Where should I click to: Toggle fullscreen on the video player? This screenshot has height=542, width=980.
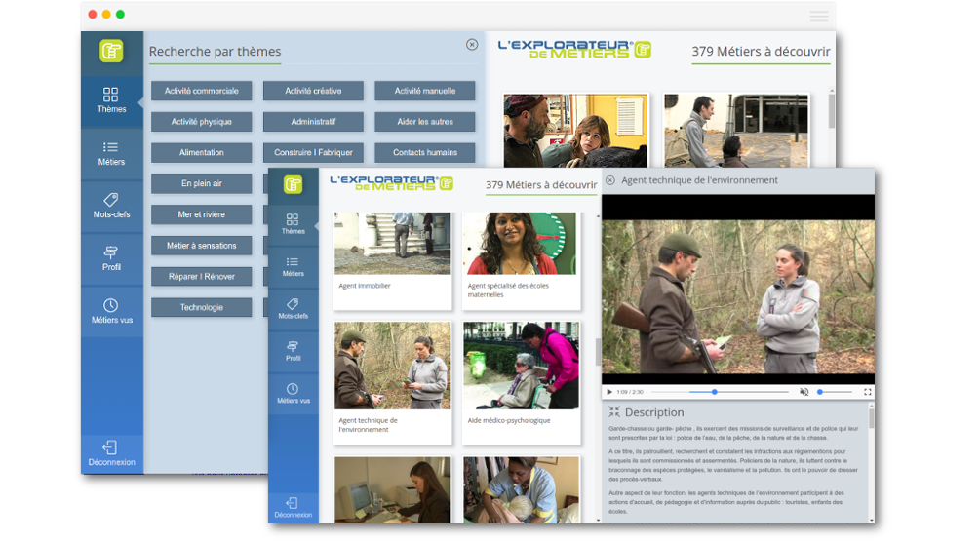pos(867,392)
